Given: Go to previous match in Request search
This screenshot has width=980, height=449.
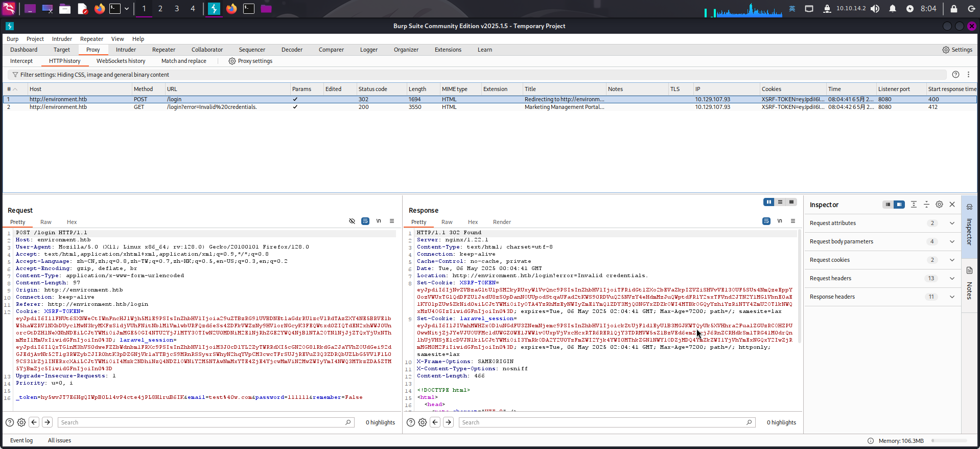Looking at the screenshot, I should pyautogui.click(x=34, y=422).
